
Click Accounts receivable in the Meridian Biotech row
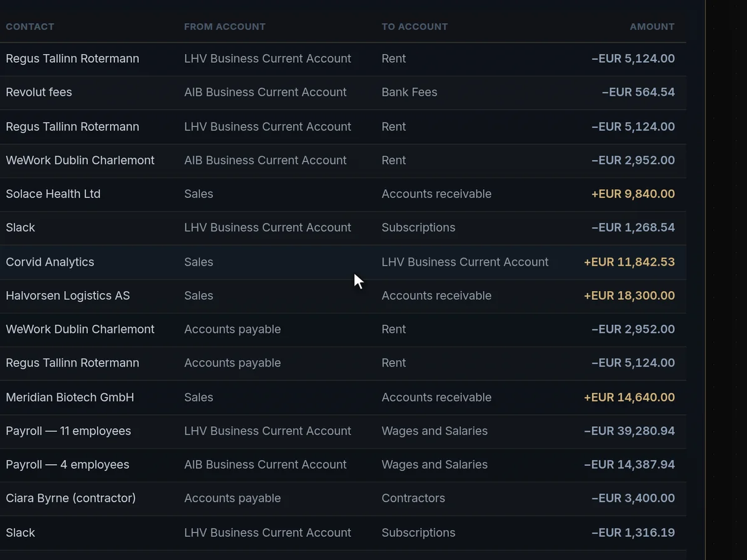[x=436, y=397]
